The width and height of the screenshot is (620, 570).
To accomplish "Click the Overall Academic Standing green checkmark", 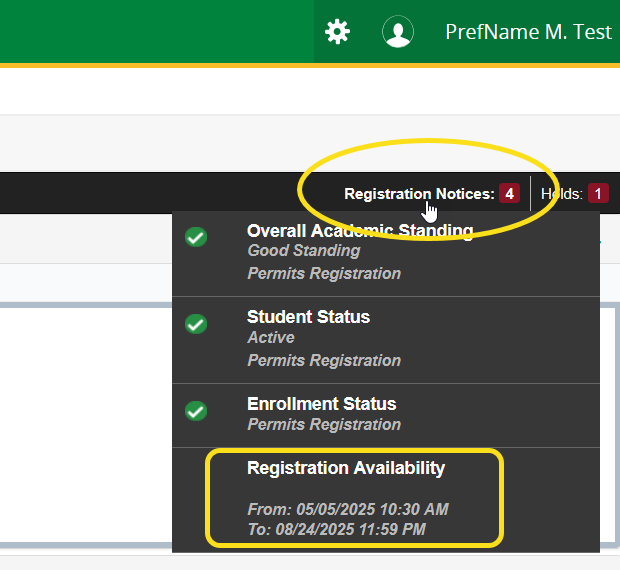I will coord(197,237).
